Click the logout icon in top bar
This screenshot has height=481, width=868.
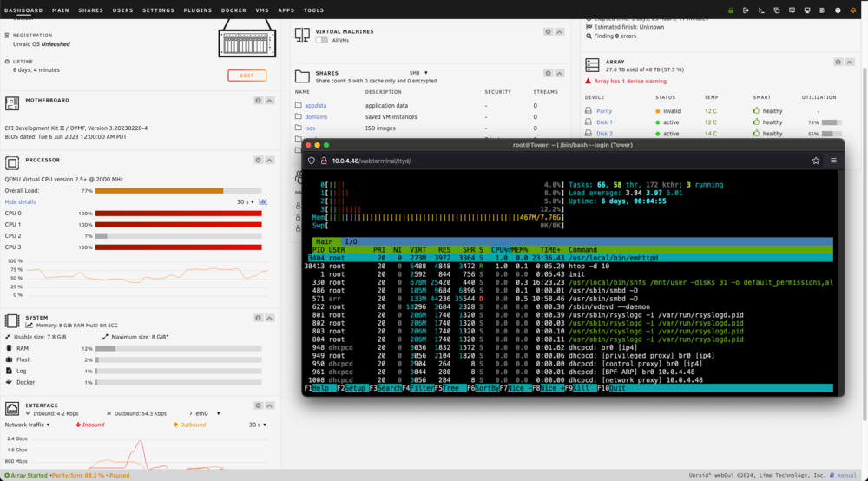pos(746,10)
